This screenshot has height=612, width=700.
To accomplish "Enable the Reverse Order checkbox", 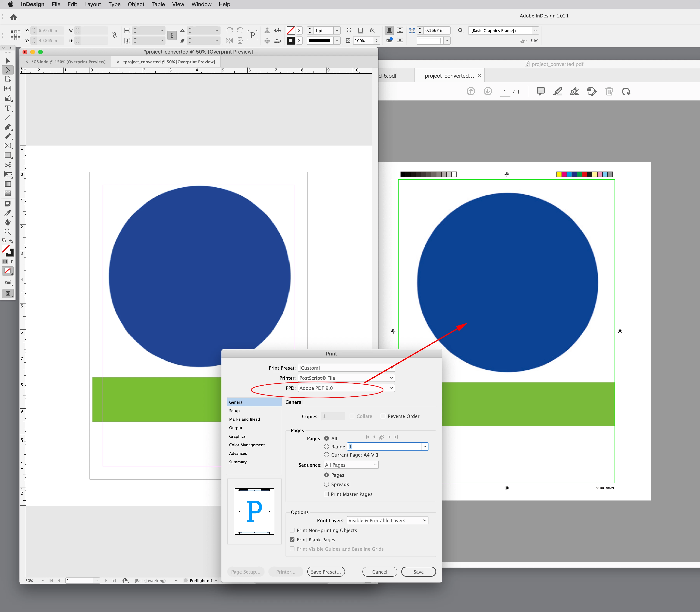I will click(x=383, y=416).
